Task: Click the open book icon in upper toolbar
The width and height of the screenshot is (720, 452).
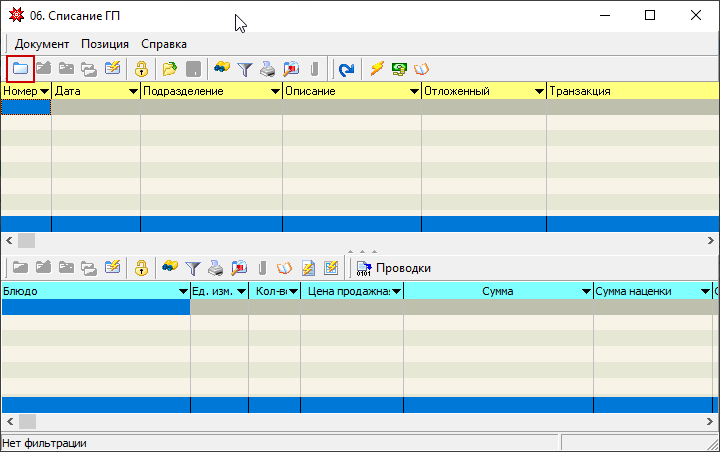Action: coord(421,69)
